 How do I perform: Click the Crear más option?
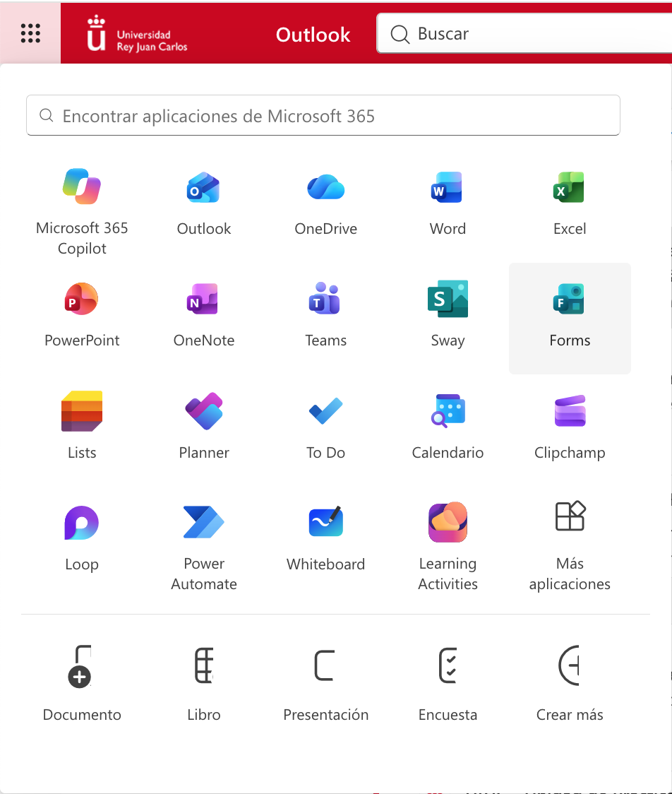tap(570, 682)
